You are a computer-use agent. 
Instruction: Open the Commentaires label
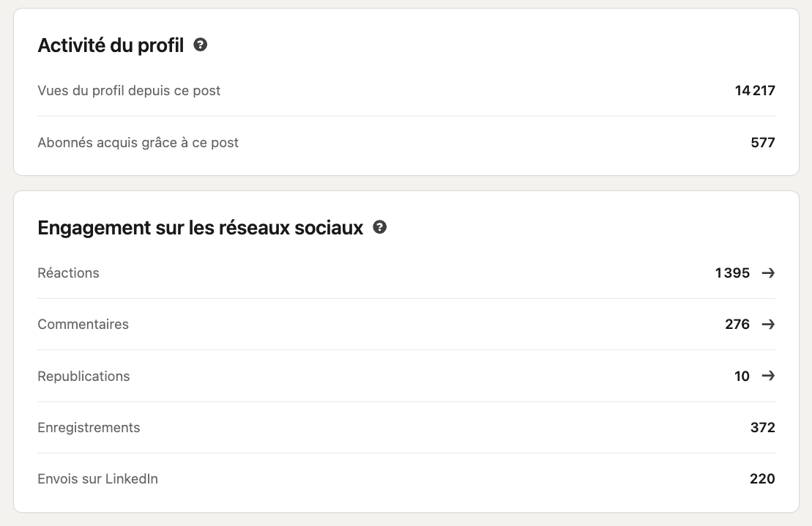[83, 325]
